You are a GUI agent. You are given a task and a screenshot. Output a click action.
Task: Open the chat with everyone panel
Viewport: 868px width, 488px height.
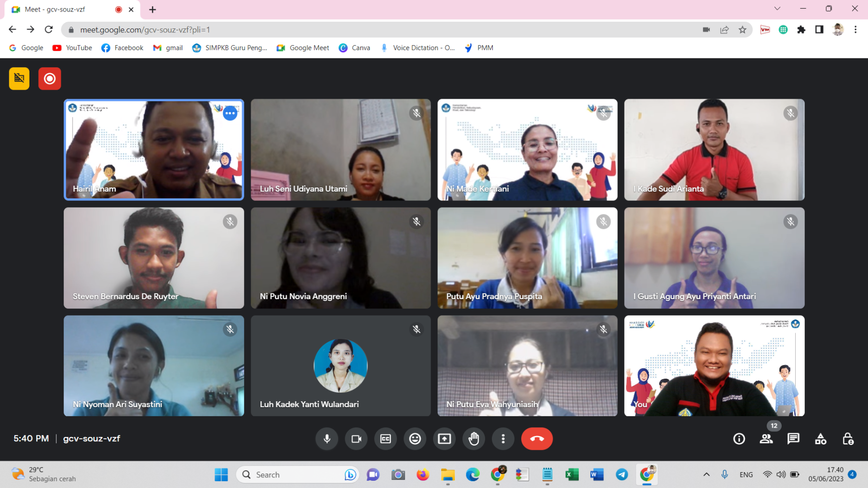[x=793, y=439]
